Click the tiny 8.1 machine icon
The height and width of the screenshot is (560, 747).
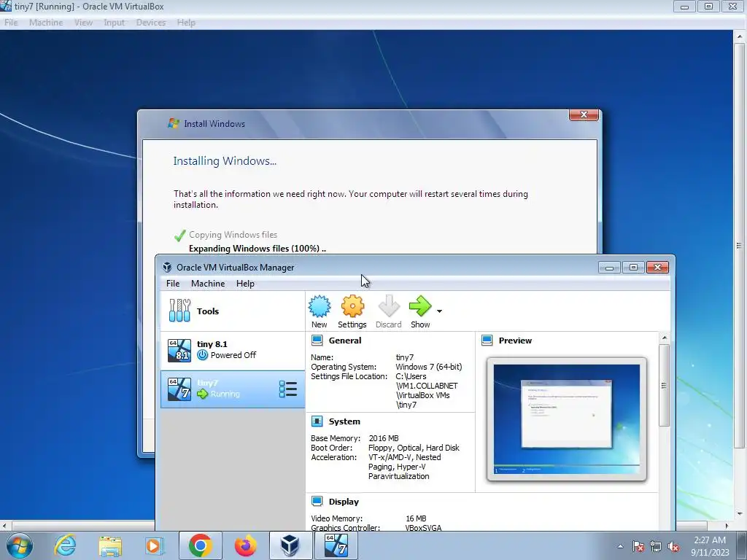coord(179,351)
